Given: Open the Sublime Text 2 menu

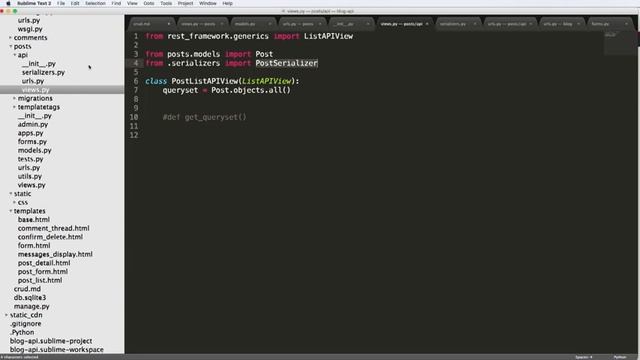Looking at the screenshot, I should click(x=34, y=3).
